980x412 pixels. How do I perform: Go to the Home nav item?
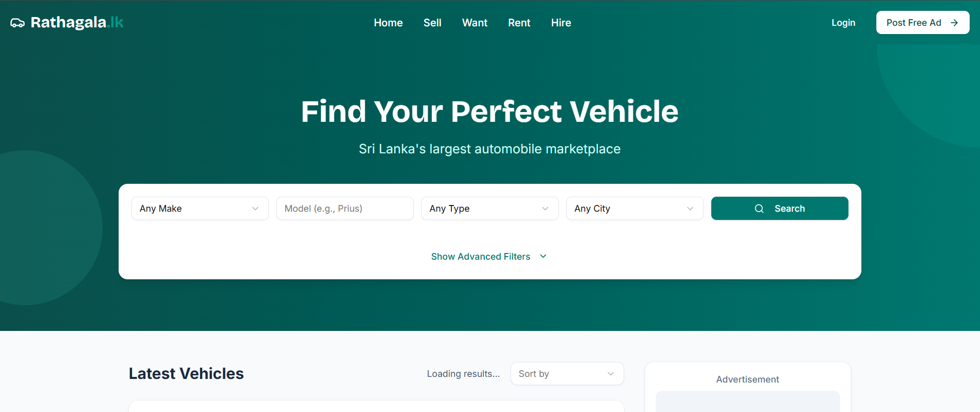388,23
